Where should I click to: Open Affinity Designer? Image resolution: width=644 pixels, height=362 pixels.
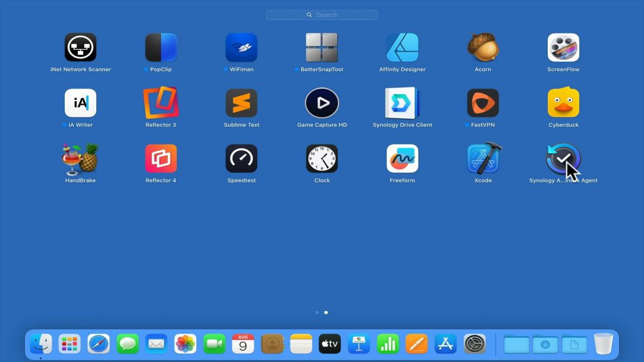pyautogui.click(x=402, y=48)
